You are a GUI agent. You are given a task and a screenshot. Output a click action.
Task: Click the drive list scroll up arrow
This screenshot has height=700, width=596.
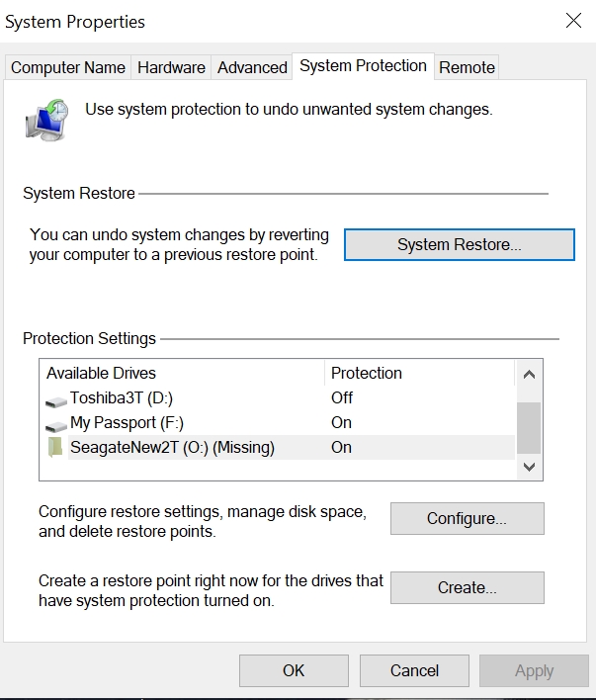click(529, 375)
